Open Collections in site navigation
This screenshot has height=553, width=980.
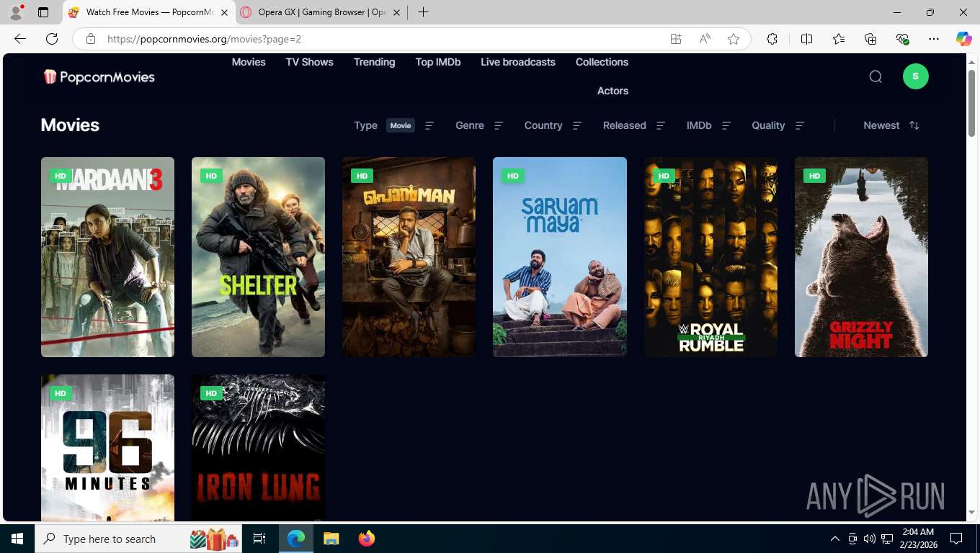pos(602,62)
